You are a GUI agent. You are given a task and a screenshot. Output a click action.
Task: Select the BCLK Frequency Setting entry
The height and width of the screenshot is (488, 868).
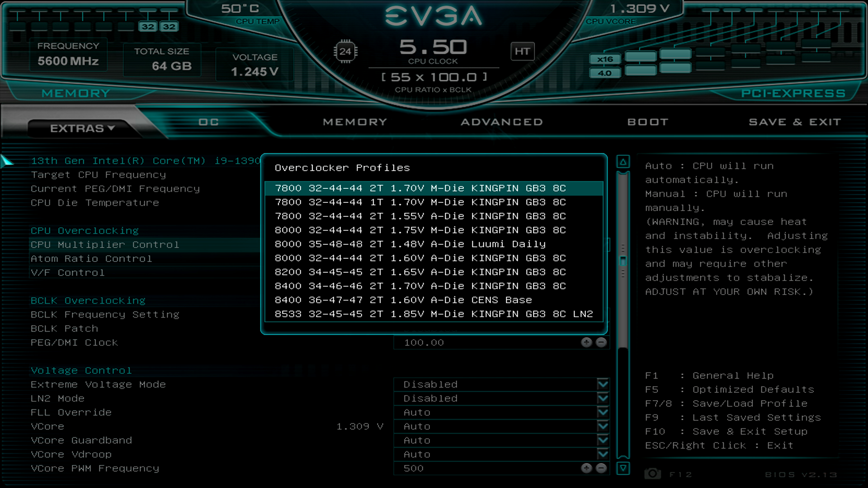(104, 314)
